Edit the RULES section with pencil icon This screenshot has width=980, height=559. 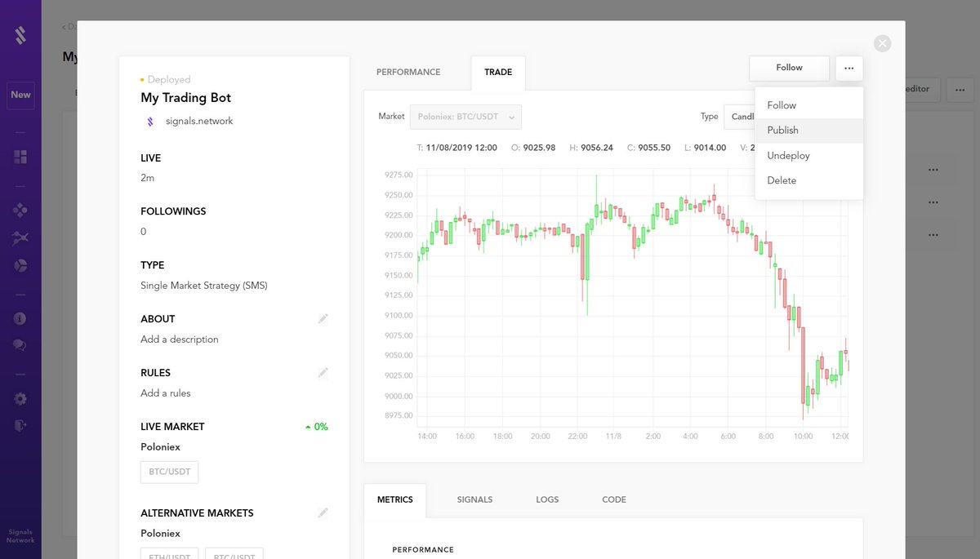tap(323, 372)
